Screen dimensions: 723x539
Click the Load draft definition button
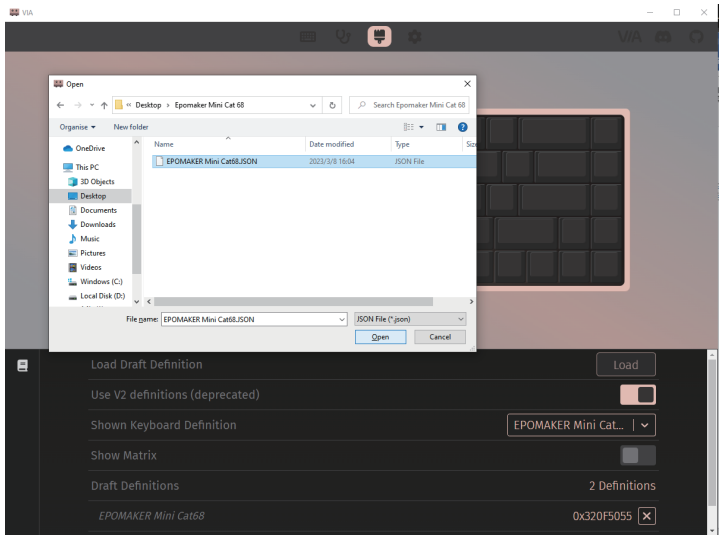click(x=625, y=365)
